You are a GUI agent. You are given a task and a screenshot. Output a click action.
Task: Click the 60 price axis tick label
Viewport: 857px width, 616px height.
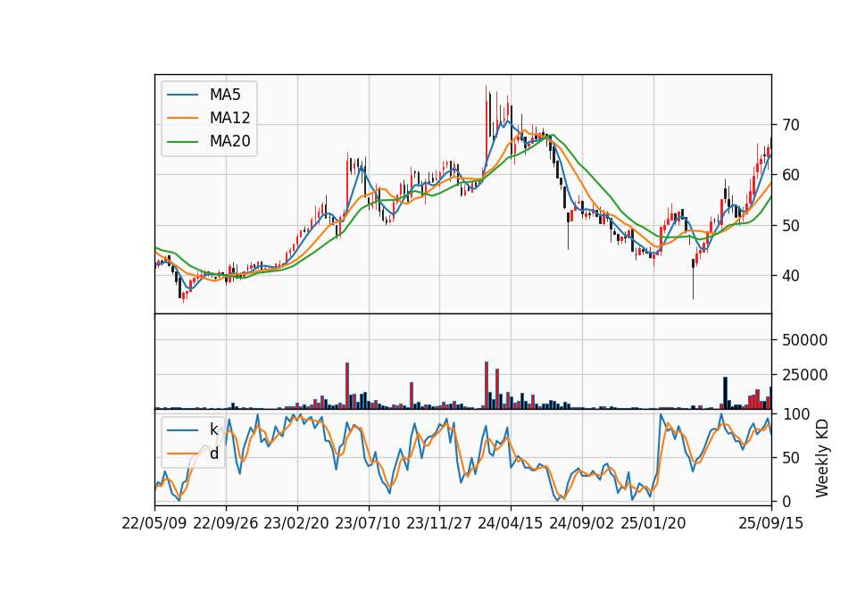tap(791, 176)
